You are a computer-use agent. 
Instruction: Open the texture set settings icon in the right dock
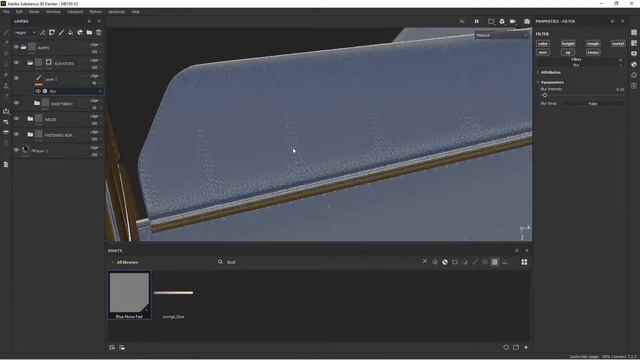pyautogui.click(x=634, y=43)
